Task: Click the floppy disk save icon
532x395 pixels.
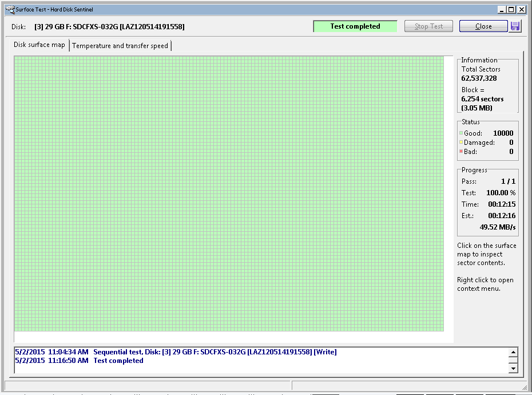Action: [x=515, y=26]
